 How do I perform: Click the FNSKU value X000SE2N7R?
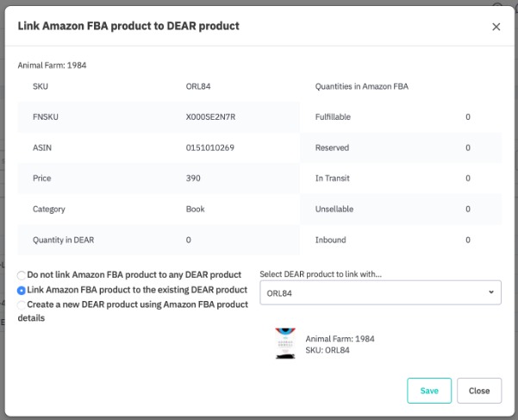[x=209, y=117]
